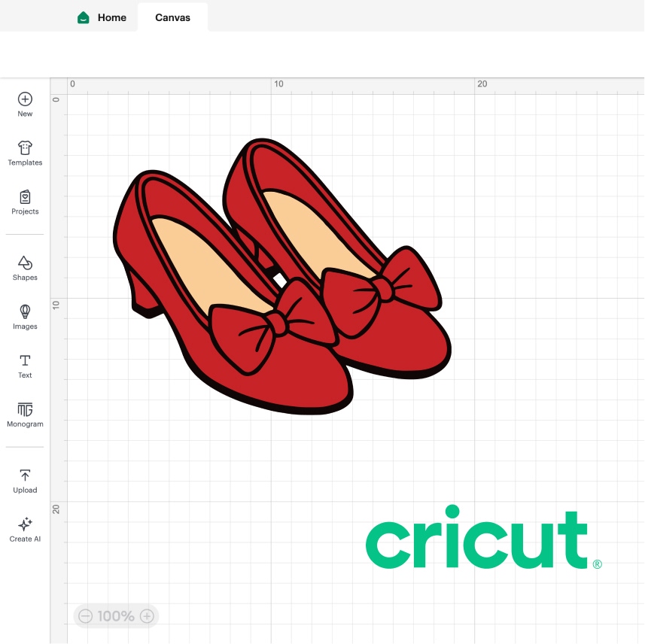Screen dimensions: 645x644
Task: Select the Shapes tool
Action: click(25, 263)
